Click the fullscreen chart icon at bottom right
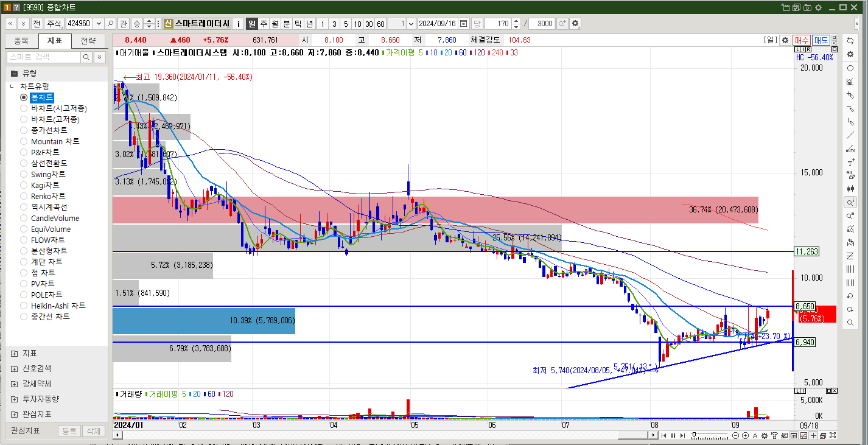The height and width of the screenshot is (445, 868). (831, 435)
